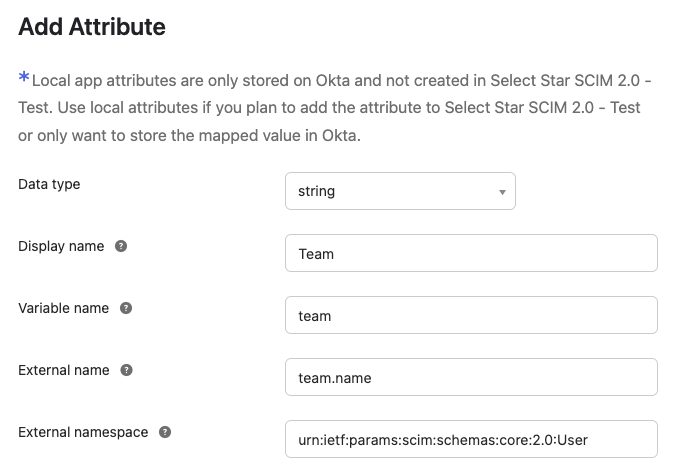Click the External name label text
The image size is (673, 462).
click(x=64, y=370)
